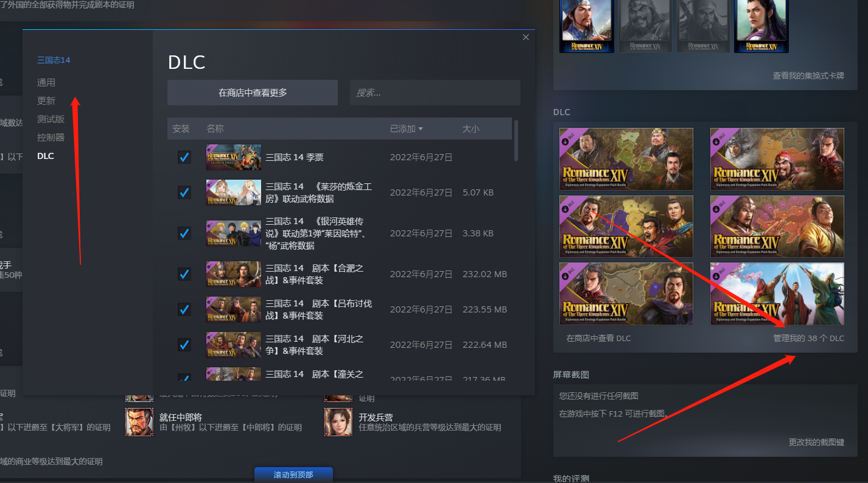The width and height of the screenshot is (868, 483).
Task: Open 合肥之战 DLC thumbnail
Action: (234, 274)
